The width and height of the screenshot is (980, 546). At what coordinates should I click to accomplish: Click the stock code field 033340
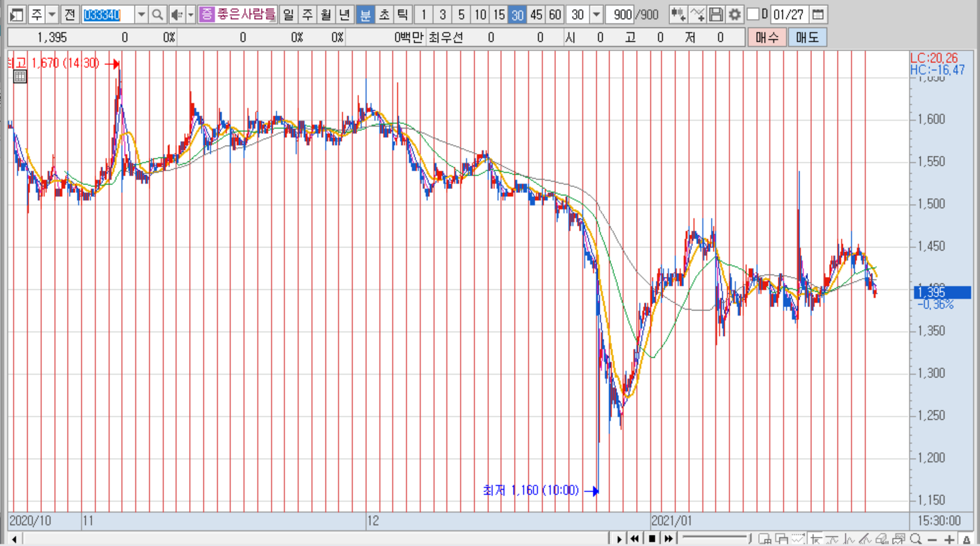[x=108, y=14]
